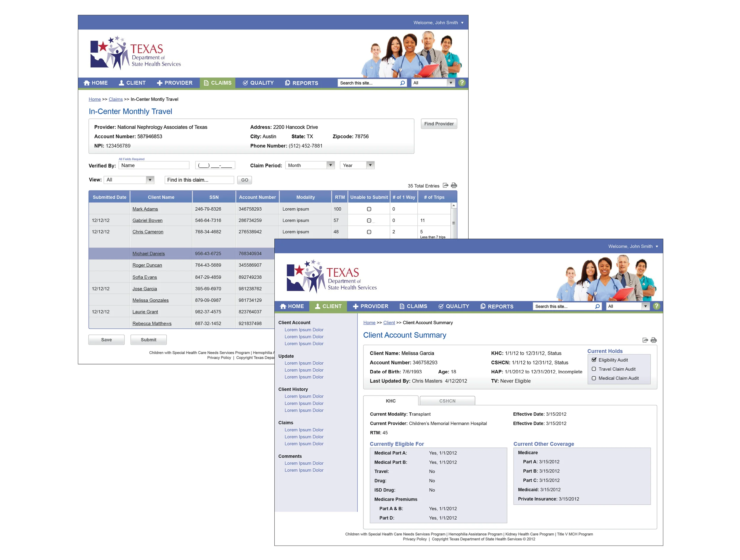Click the export icon on Client Account Summary
The image size is (740, 560).
click(x=645, y=340)
